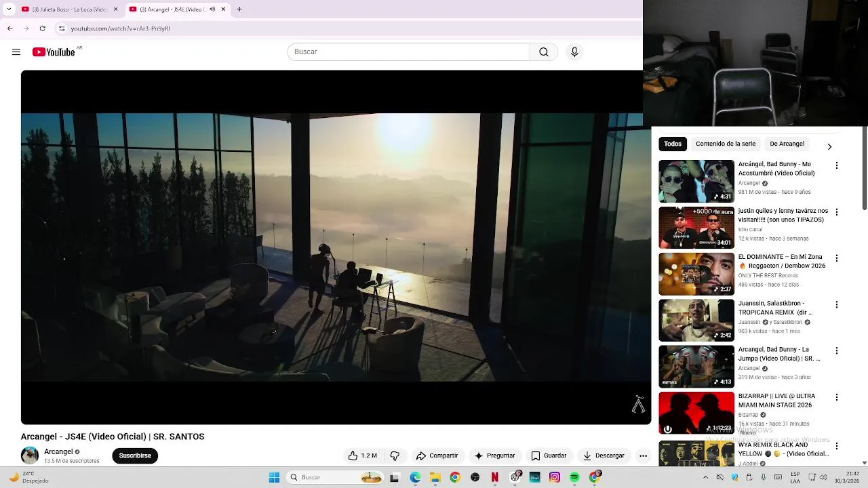Open Task View on taskbar
This screenshot has width=868, height=488.
tap(395, 477)
